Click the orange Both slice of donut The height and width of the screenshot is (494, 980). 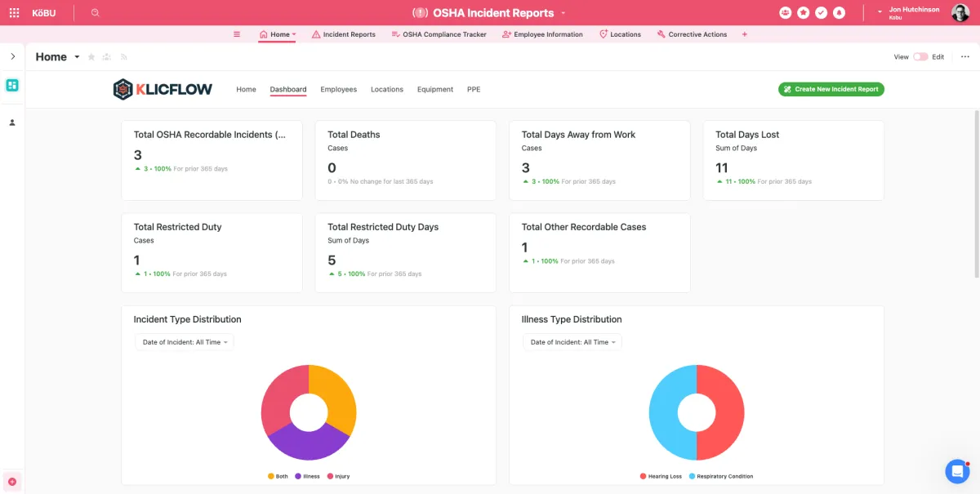tap(339, 397)
